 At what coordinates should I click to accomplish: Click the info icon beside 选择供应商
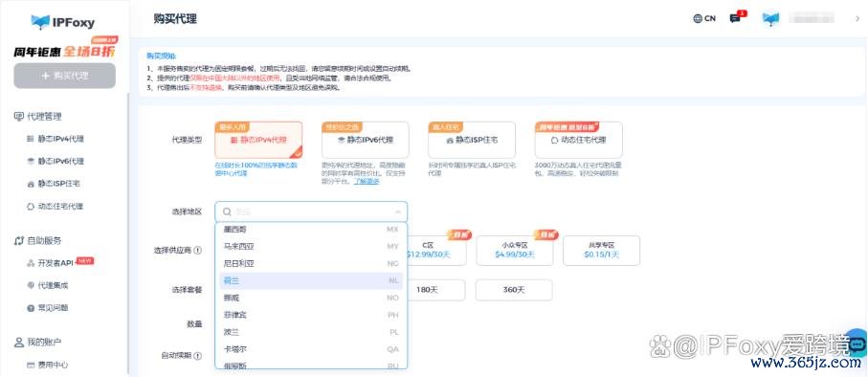[x=198, y=251]
